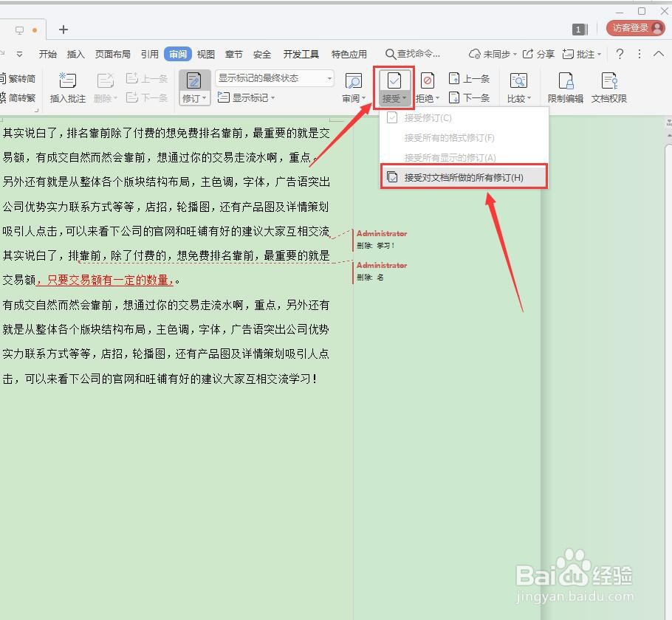Screen dimensions: 672x620
Task: Choose 接受对文档所做的所有修订 from the menu
Action: click(464, 176)
